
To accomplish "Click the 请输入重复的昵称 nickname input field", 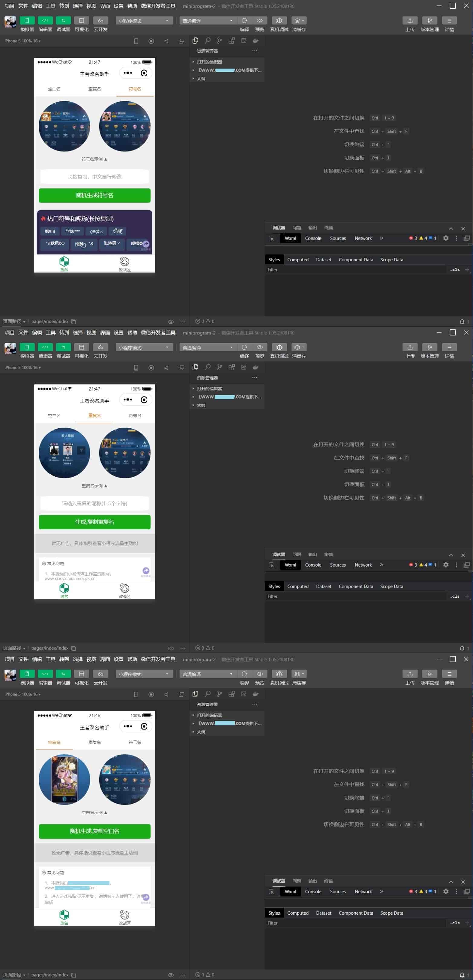I will pos(94,503).
